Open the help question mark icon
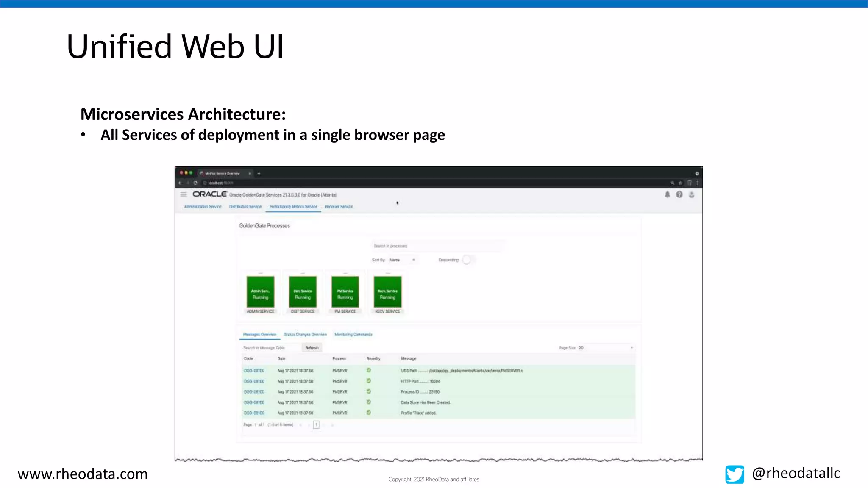Image resolution: width=868 pixels, height=488 pixels. 679,194
